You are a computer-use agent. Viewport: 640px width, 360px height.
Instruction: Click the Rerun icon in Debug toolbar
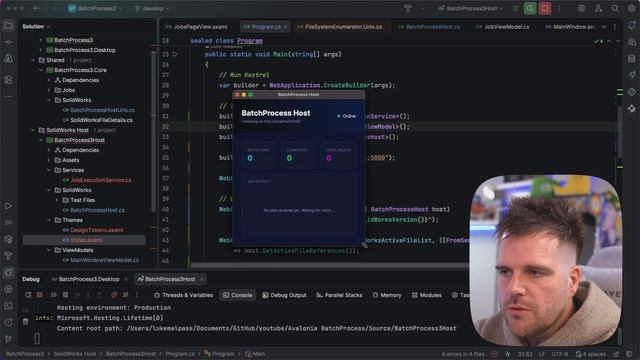tap(28, 295)
